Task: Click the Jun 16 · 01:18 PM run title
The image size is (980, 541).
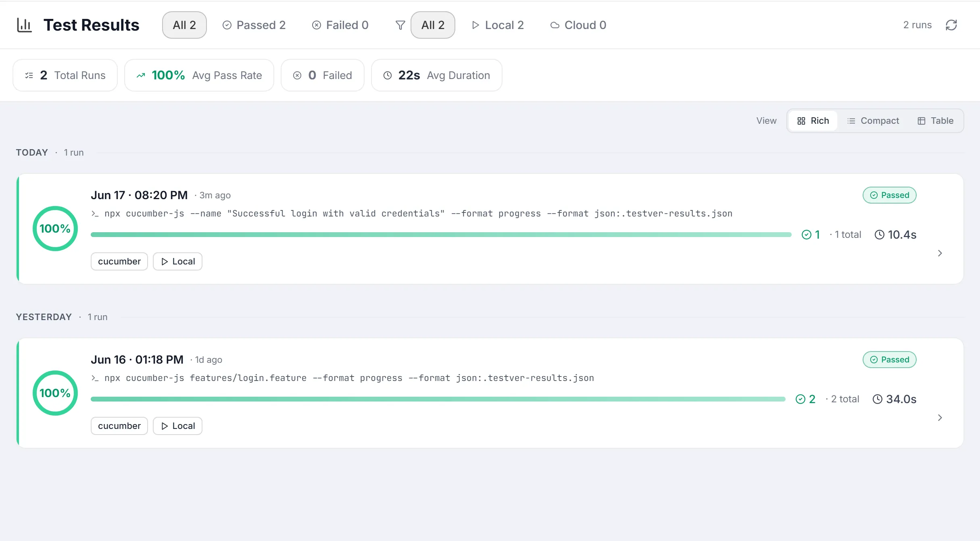Action: click(x=137, y=360)
